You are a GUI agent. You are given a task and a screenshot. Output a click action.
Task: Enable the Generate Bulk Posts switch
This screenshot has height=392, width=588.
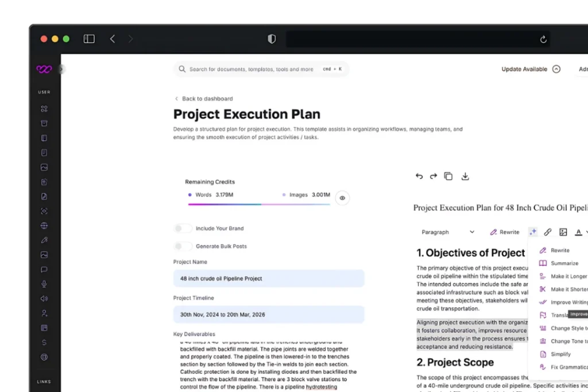tap(183, 246)
